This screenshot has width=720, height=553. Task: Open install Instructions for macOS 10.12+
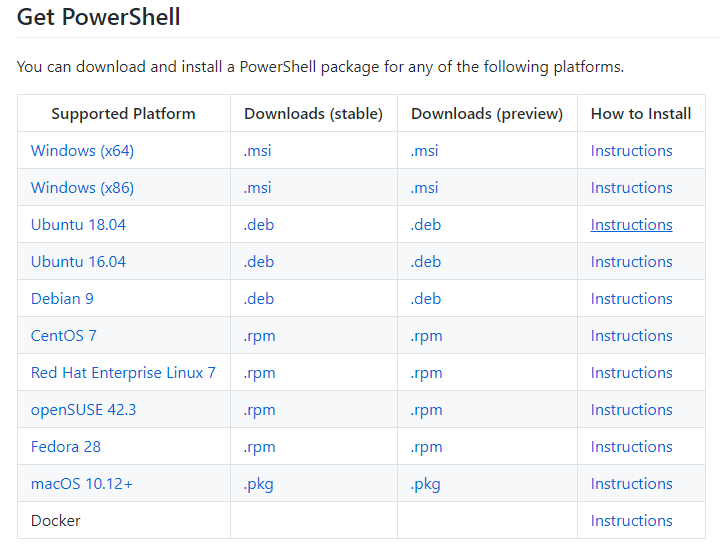click(x=631, y=484)
